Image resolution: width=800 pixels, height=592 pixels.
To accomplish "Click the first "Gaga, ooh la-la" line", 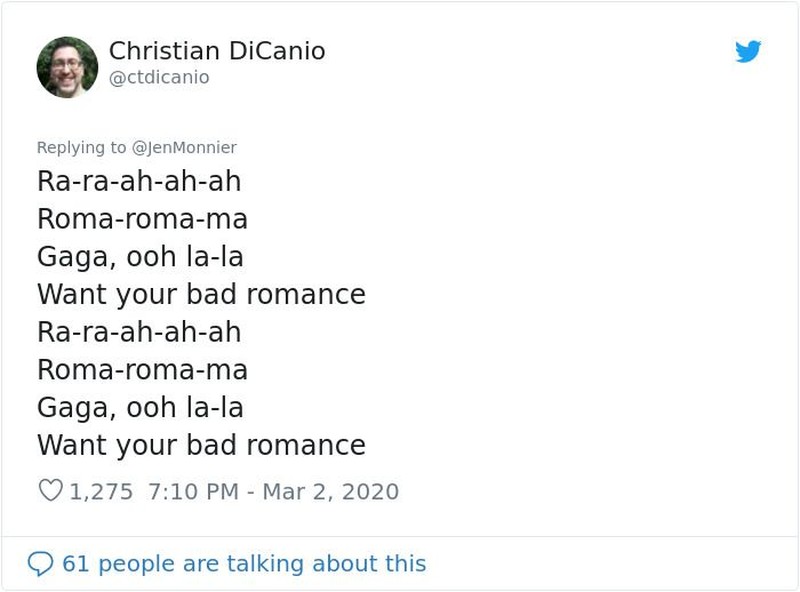I will click(x=140, y=257).
